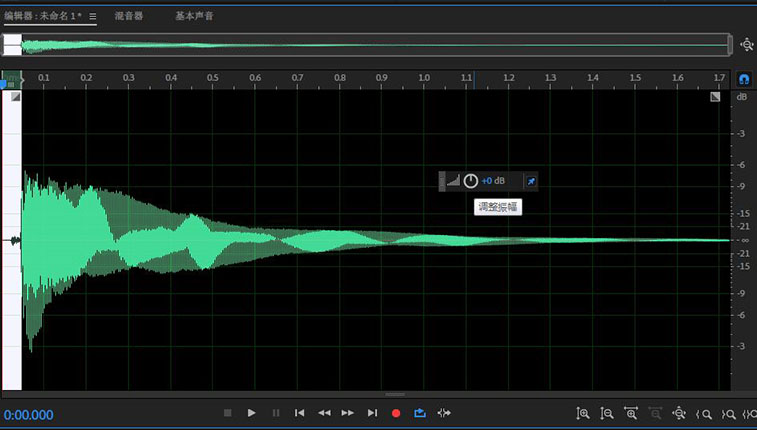The width and height of the screenshot is (757, 430).
Task: Toggle the blue snapping magnet icon
Action: point(744,79)
